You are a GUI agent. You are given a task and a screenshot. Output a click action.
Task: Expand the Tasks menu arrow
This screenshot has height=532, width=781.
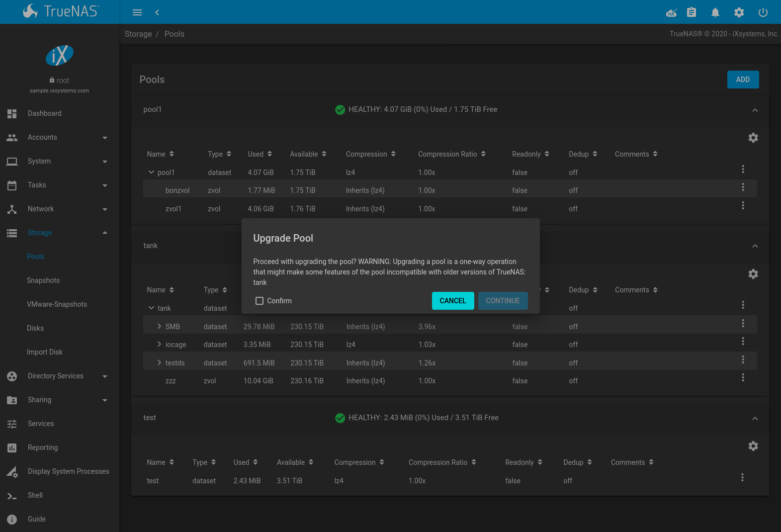(x=105, y=185)
